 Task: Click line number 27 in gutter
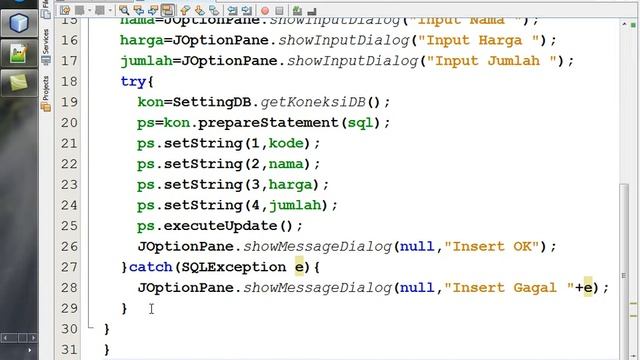click(x=69, y=267)
